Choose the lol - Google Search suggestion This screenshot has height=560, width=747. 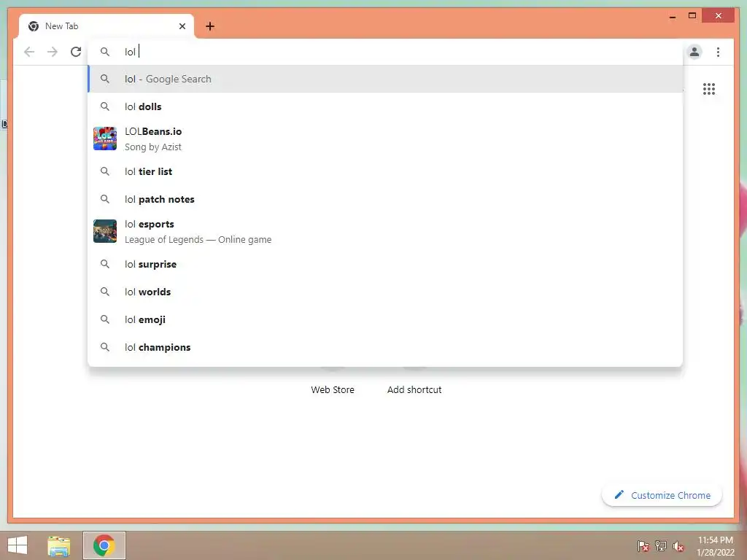[385, 79]
